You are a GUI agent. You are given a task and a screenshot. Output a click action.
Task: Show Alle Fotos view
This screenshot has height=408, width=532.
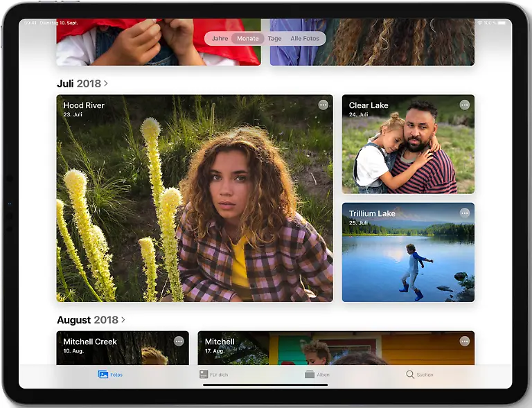tap(305, 39)
